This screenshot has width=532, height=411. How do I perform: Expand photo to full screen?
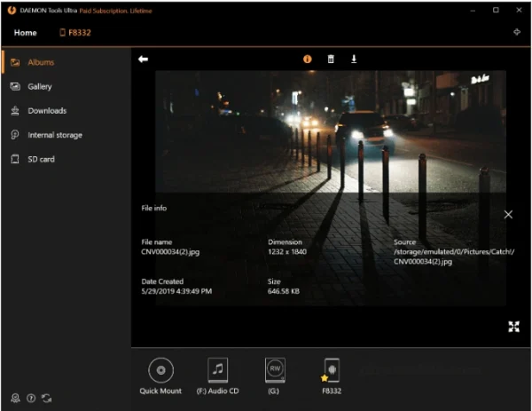click(513, 327)
